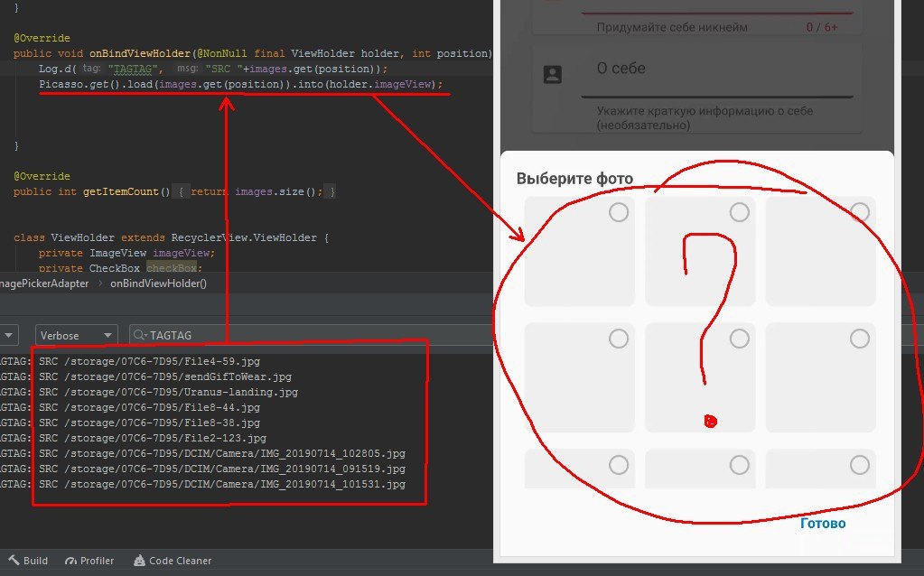
Task: Click the File8-38.jpg log line
Action: click(130, 423)
